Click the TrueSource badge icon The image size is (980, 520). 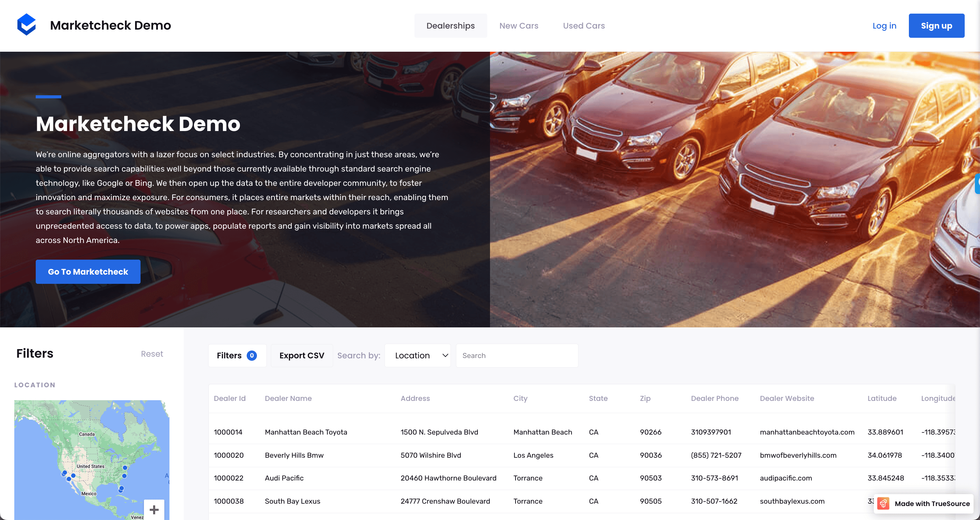(x=883, y=503)
